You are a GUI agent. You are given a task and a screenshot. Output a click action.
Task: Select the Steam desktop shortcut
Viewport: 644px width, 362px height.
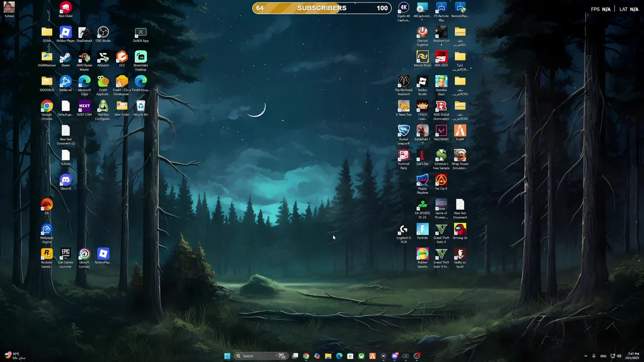point(65,59)
